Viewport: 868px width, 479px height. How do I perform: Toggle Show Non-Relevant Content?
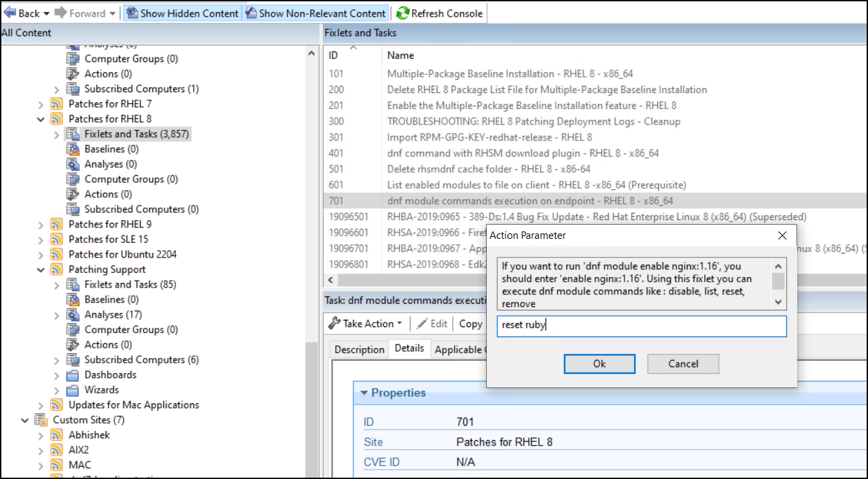pyautogui.click(x=316, y=13)
